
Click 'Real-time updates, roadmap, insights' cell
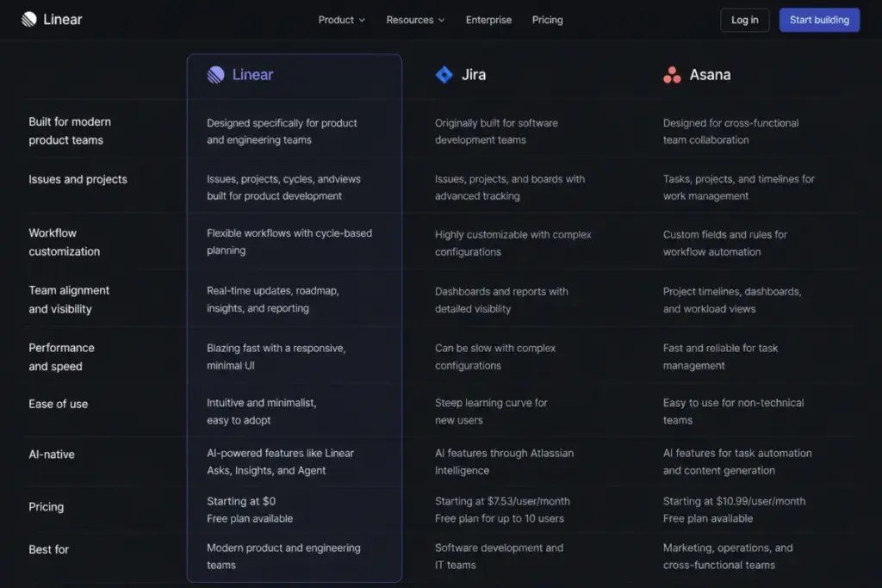pos(273,300)
